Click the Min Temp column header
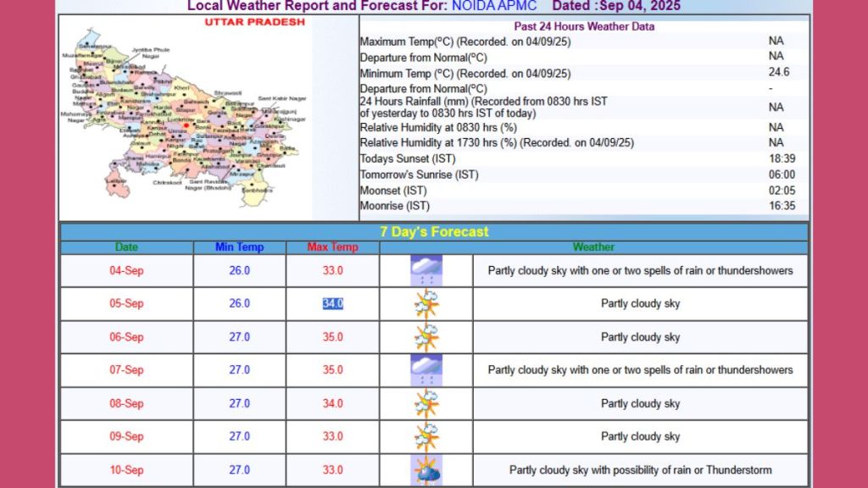The width and height of the screenshot is (868, 488). click(240, 247)
